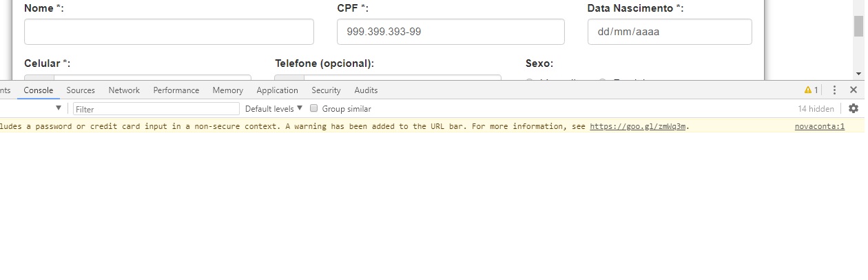Open the Default levels dropdown
The image size is (868, 280).
tap(273, 109)
